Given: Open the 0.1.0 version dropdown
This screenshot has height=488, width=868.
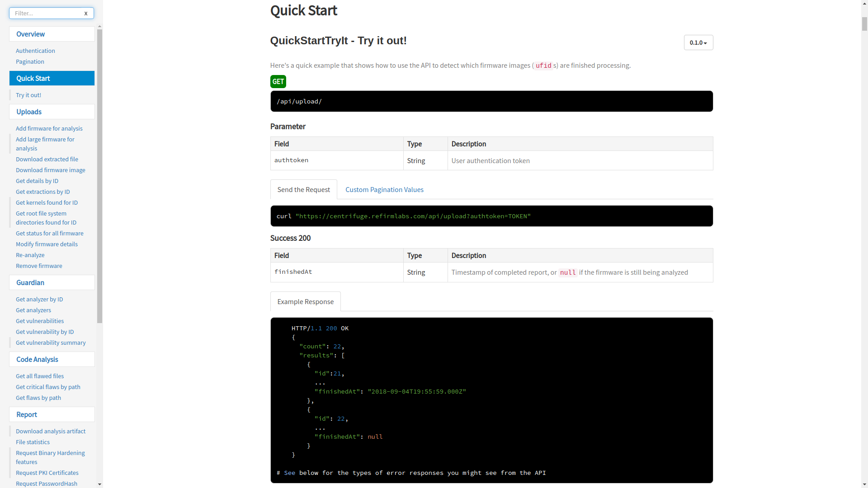Looking at the screenshot, I should (698, 42).
